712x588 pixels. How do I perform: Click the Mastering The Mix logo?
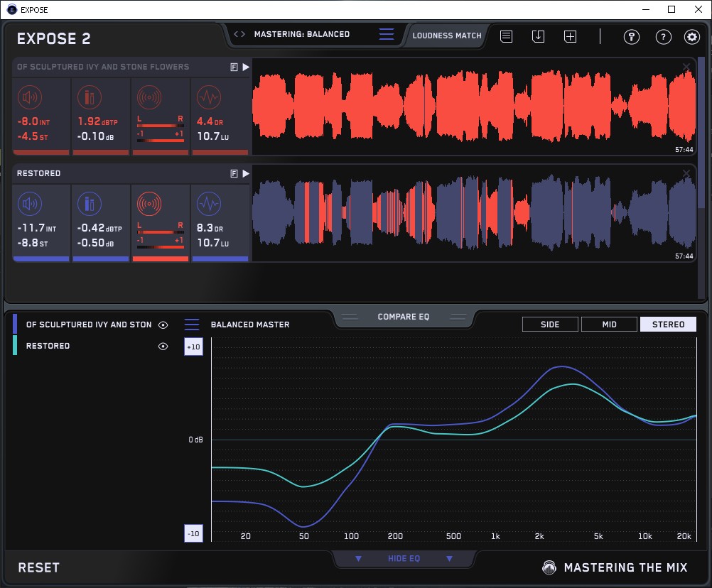tap(615, 567)
